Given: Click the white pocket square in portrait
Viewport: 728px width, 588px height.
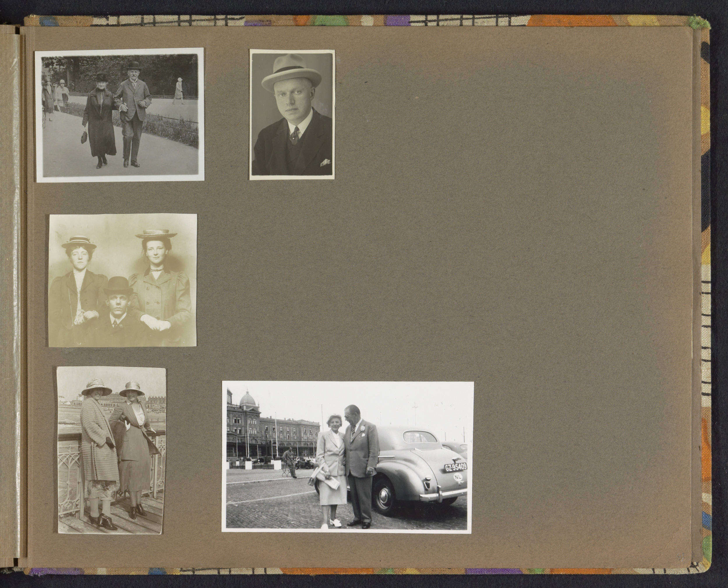Looking at the screenshot, I should coord(325,162).
